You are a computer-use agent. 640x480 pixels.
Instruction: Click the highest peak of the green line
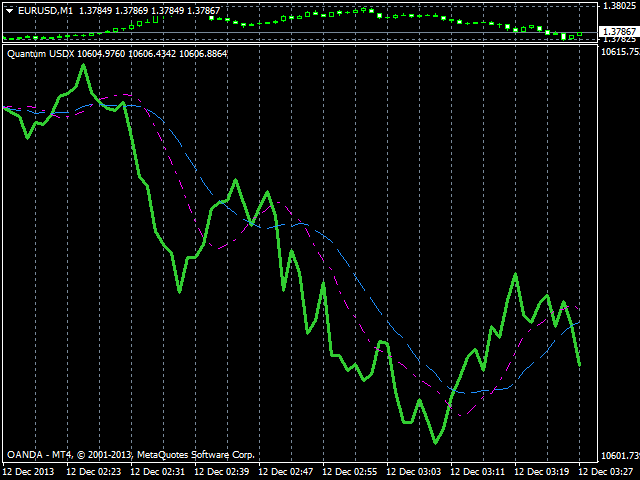83,65
